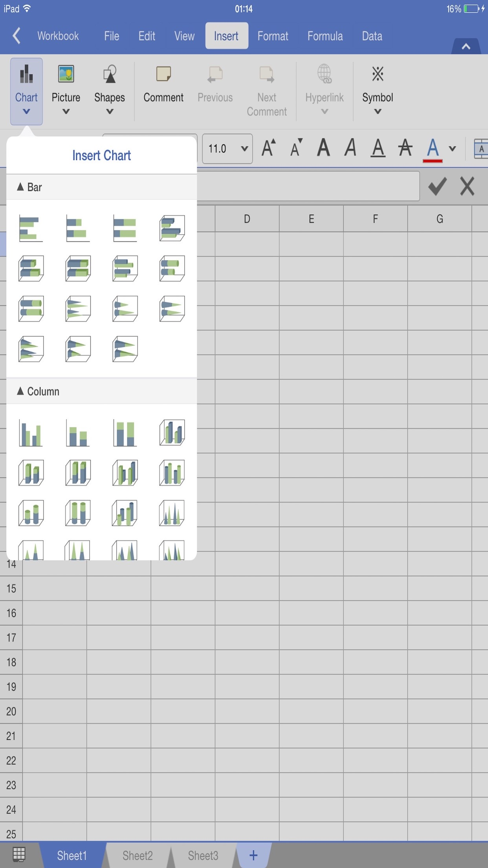The height and width of the screenshot is (868, 488).
Task: Toggle bold text formatting
Action: point(323,148)
